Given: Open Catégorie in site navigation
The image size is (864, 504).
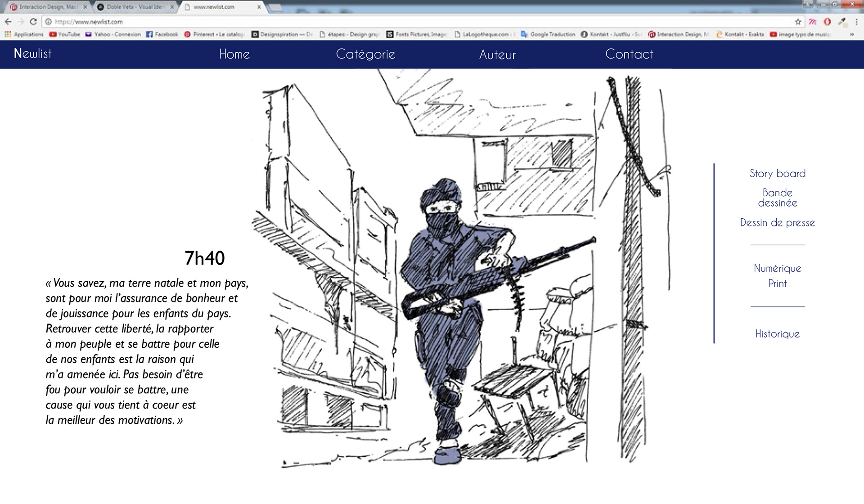Looking at the screenshot, I should [365, 54].
